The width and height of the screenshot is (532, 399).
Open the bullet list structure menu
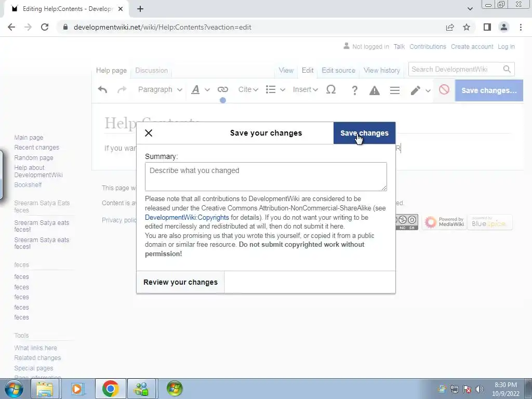[275, 89]
